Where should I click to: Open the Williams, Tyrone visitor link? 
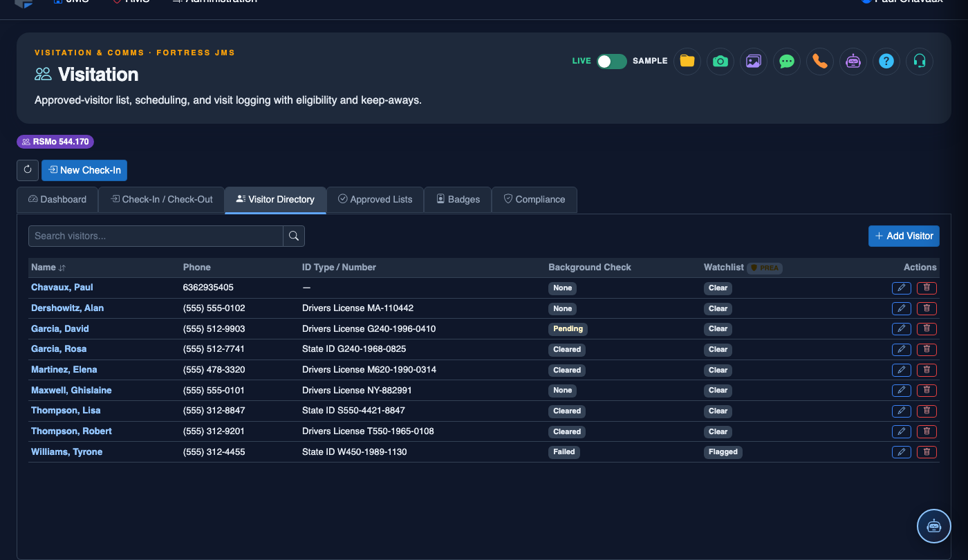pos(66,451)
